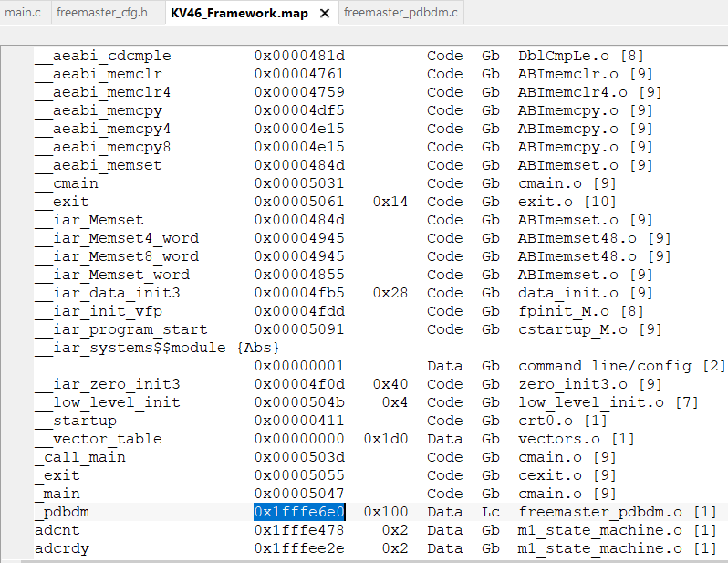Click cexit.o [9] object name
Screen dimensions: 728x563
[567, 475]
